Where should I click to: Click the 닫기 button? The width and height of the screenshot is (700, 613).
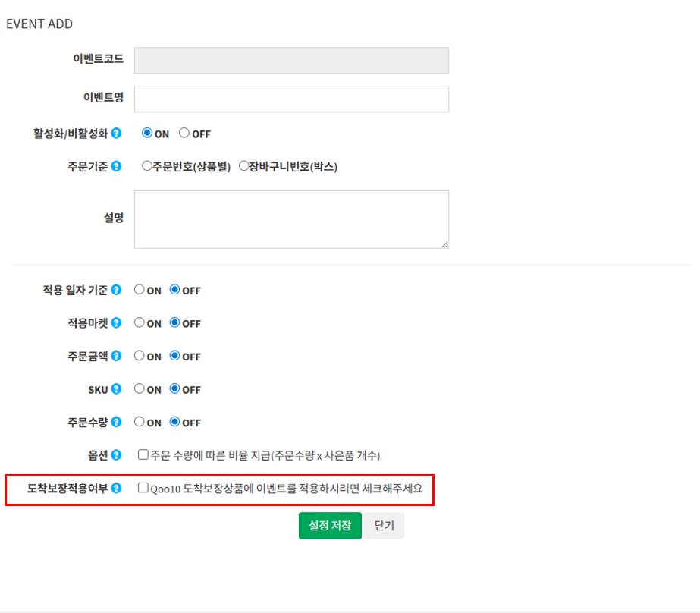(384, 526)
